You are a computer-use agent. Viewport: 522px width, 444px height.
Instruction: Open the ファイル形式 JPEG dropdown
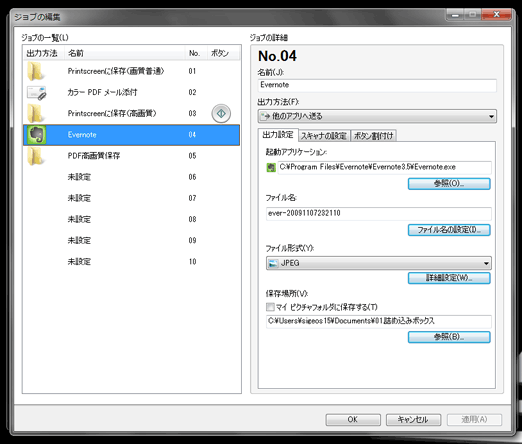point(379,263)
